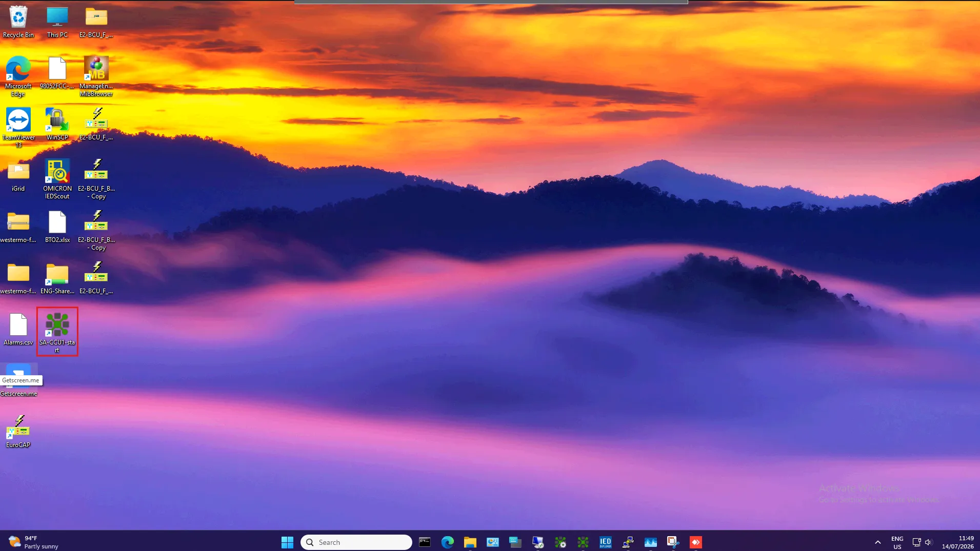
Task: Open Snipping Tool from the taskbar
Action: click(673, 542)
